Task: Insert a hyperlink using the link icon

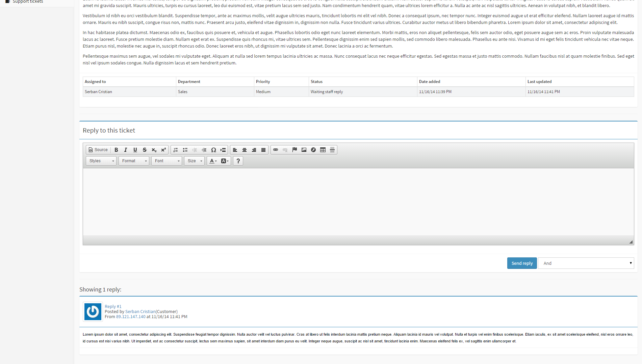Action: click(x=276, y=150)
